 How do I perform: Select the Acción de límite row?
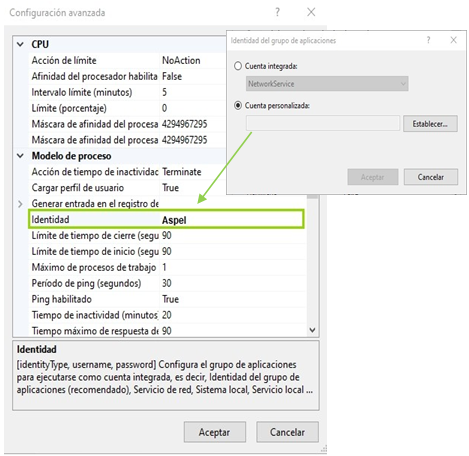tap(127, 60)
